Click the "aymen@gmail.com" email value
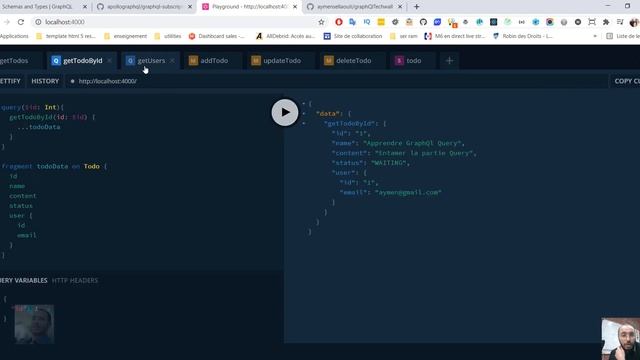This screenshot has width=640, height=360. coord(408,192)
